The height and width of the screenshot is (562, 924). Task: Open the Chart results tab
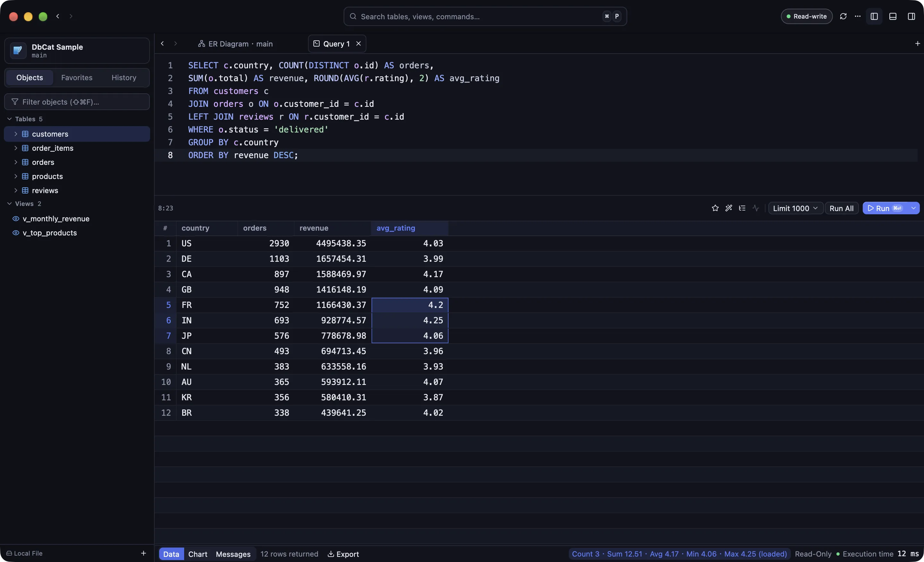[198, 554]
